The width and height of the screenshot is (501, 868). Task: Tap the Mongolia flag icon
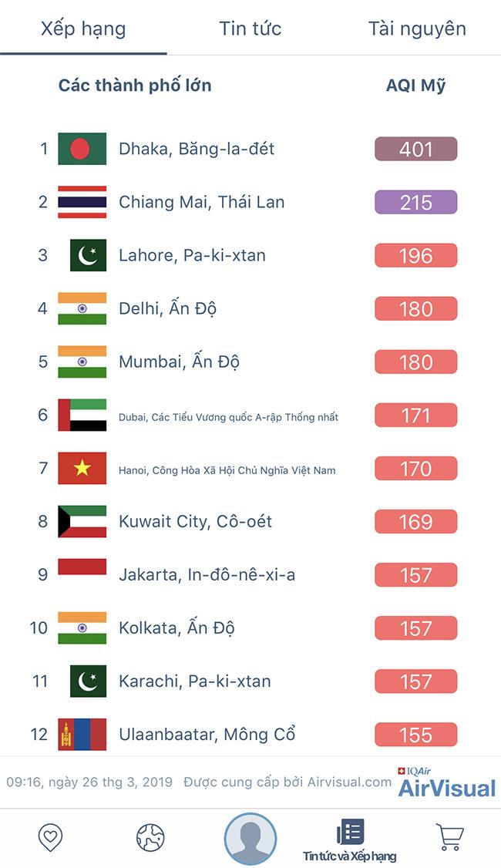pos(82,735)
